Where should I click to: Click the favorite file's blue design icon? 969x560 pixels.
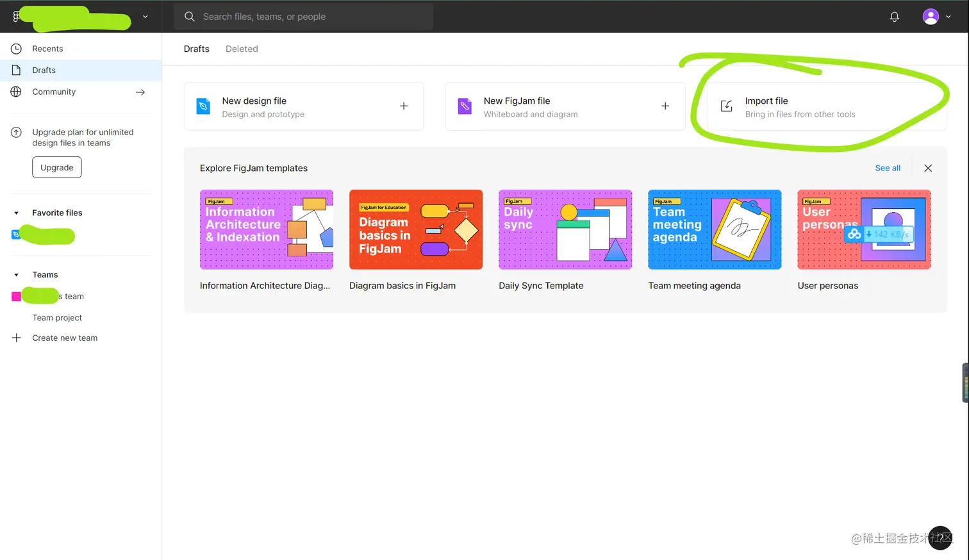[x=16, y=235]
